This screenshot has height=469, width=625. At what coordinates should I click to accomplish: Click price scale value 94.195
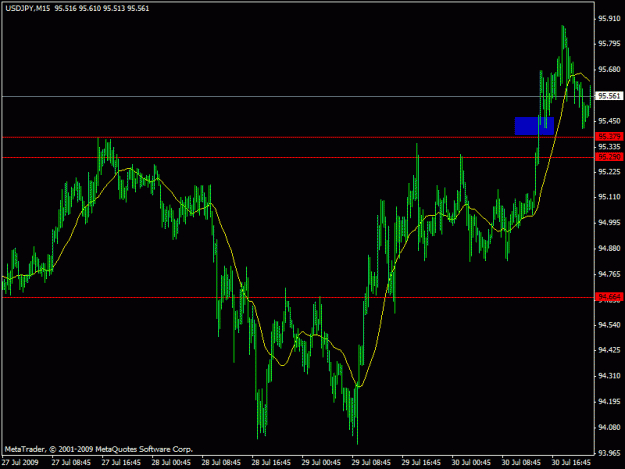pos(609,402)
